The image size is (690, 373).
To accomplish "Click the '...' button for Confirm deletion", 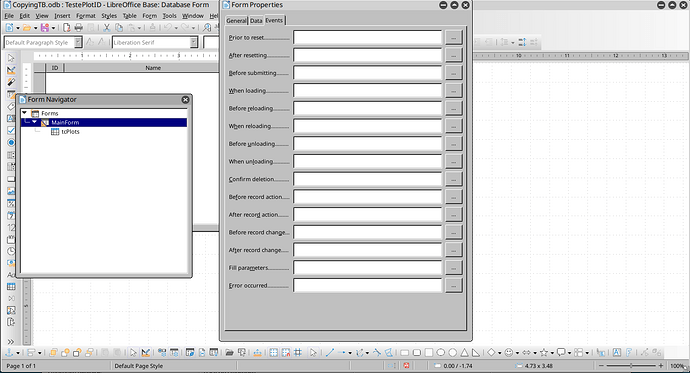I will pyautogui.click(x=454, y=179).
